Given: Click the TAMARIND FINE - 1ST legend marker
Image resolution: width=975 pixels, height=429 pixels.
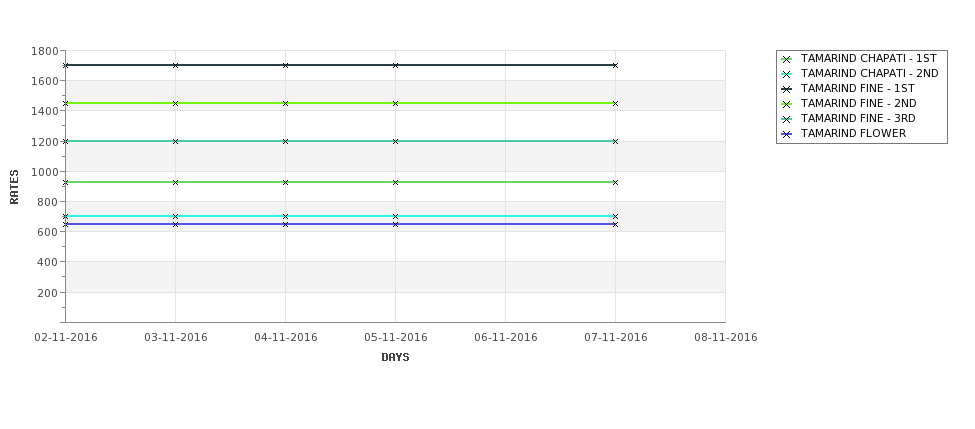Looking at the screenshot, I should (787, 90).
